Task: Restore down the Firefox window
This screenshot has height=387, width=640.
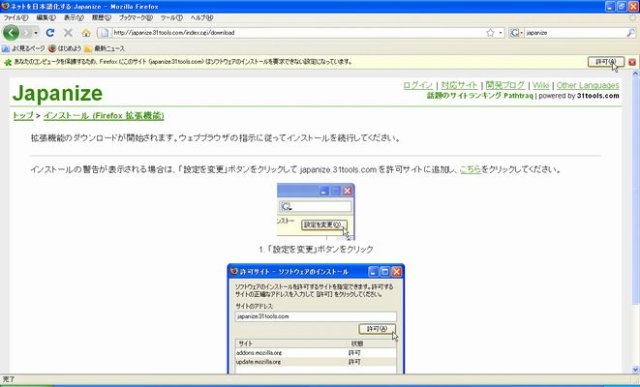Action: coord(621,7)
